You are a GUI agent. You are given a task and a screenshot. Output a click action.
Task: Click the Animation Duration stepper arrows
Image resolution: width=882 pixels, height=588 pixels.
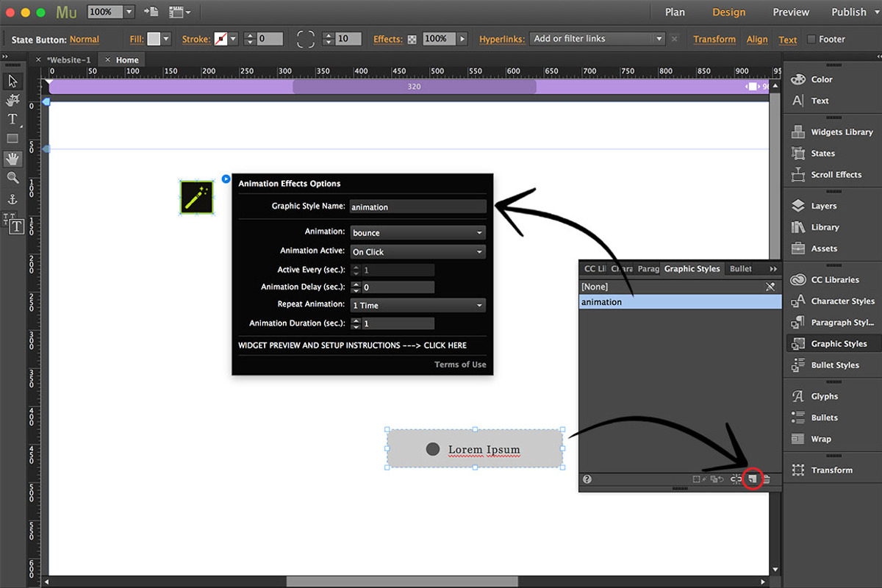pyautogui.click(x=356, y=323)
